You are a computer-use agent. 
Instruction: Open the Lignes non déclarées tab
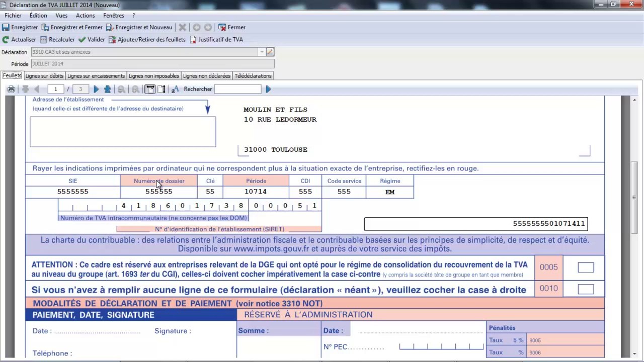(207, 76)
